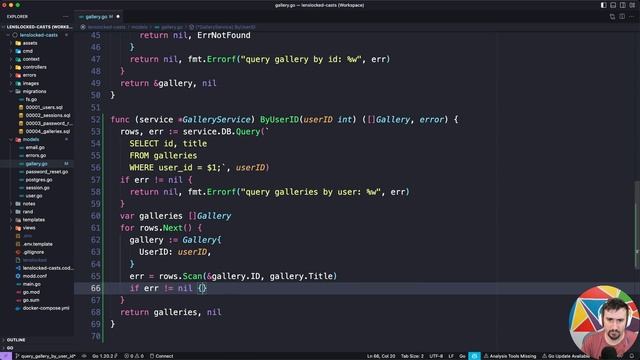Image resolution: width=640 pixels, height=360 pixels.
Task: Click Connect in status bar
Action: coord(162,356)
